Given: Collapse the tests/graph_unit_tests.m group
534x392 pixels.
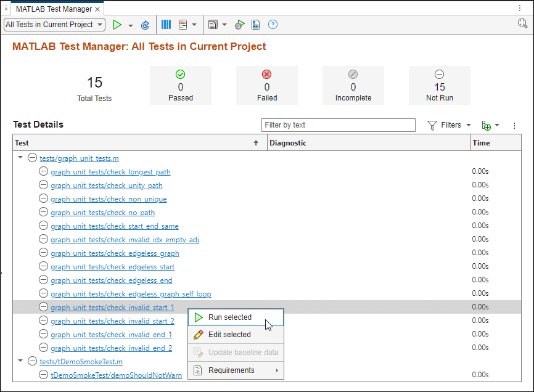Looking at the screenshot, I should 20,158.
